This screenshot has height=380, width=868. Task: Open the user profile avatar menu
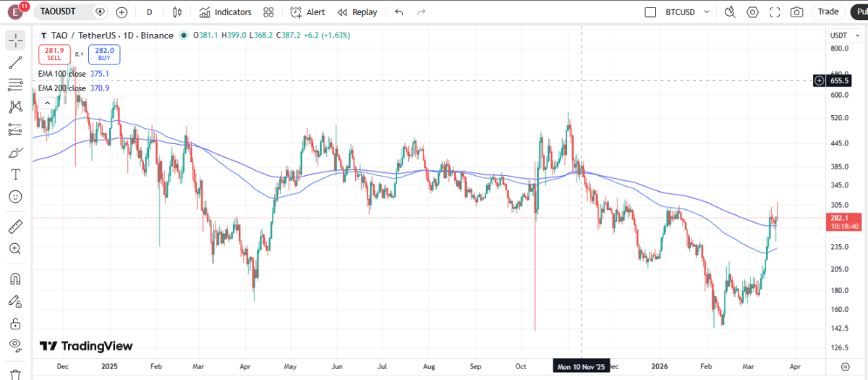point(14,12)
